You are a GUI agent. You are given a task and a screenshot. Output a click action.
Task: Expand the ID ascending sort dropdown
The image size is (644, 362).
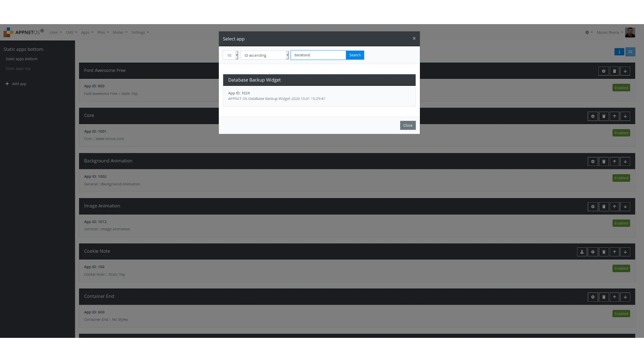[287, 55]
